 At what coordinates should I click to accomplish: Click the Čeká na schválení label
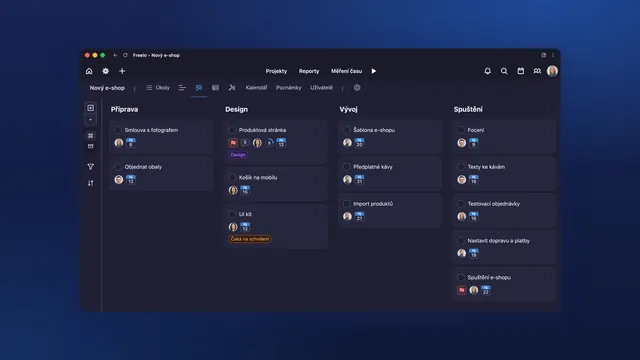[250, 239]
